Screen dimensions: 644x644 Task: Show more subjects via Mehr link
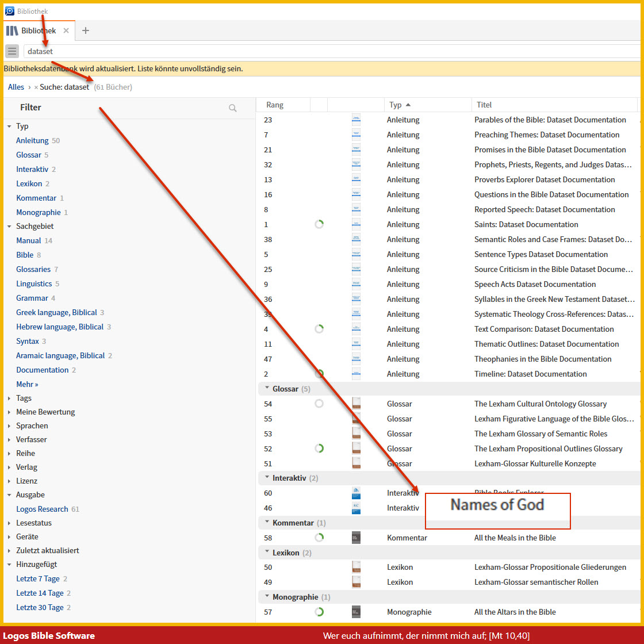tap(27, 385)
